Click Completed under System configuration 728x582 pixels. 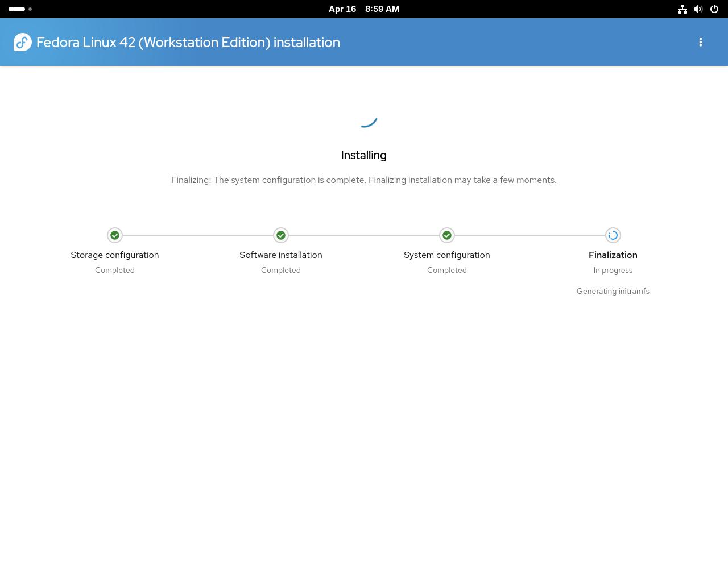[447, 271]
